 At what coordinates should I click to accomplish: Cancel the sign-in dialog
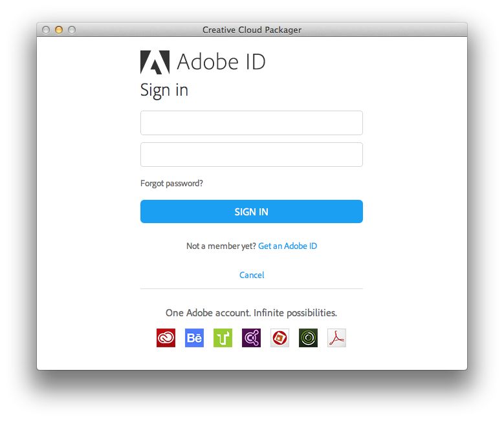pos(252,275)
